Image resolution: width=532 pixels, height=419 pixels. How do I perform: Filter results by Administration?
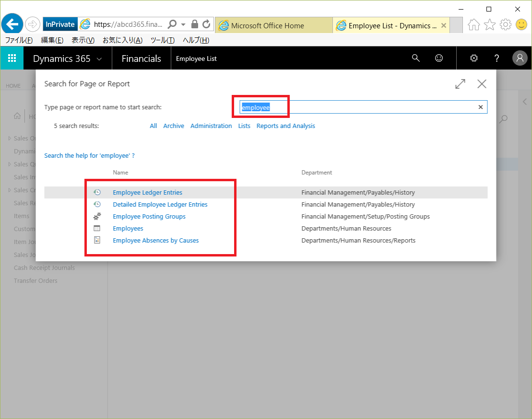pos(211,126)
